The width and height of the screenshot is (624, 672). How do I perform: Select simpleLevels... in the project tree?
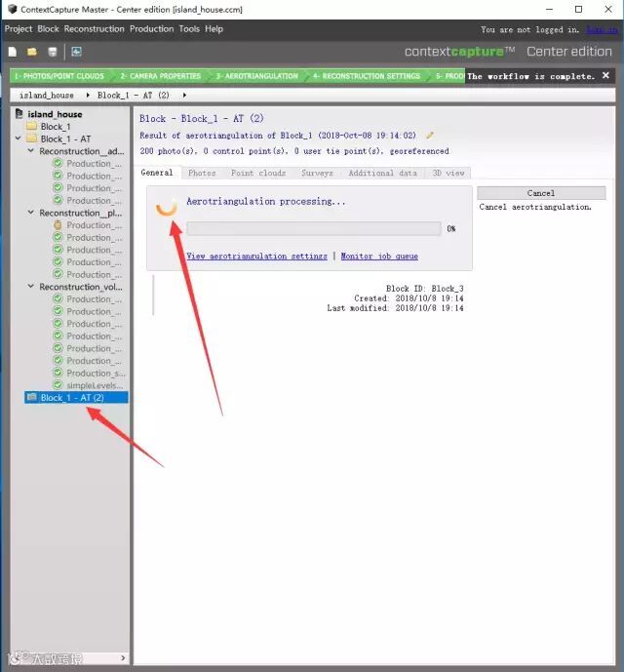tap(95, 385)
